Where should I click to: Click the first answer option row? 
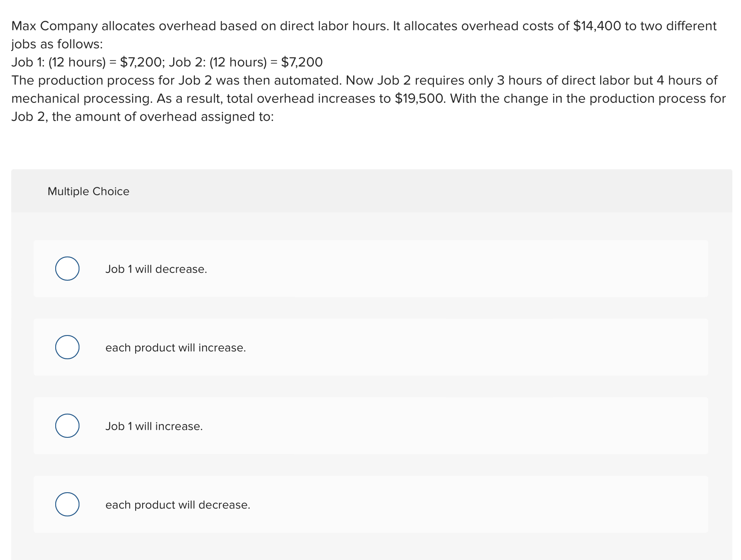click(370, 269)
